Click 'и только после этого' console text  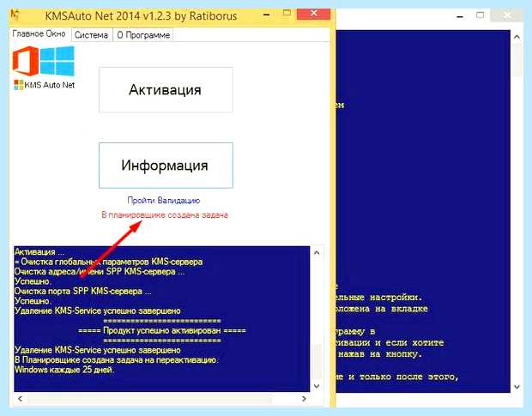pos(403,377)
